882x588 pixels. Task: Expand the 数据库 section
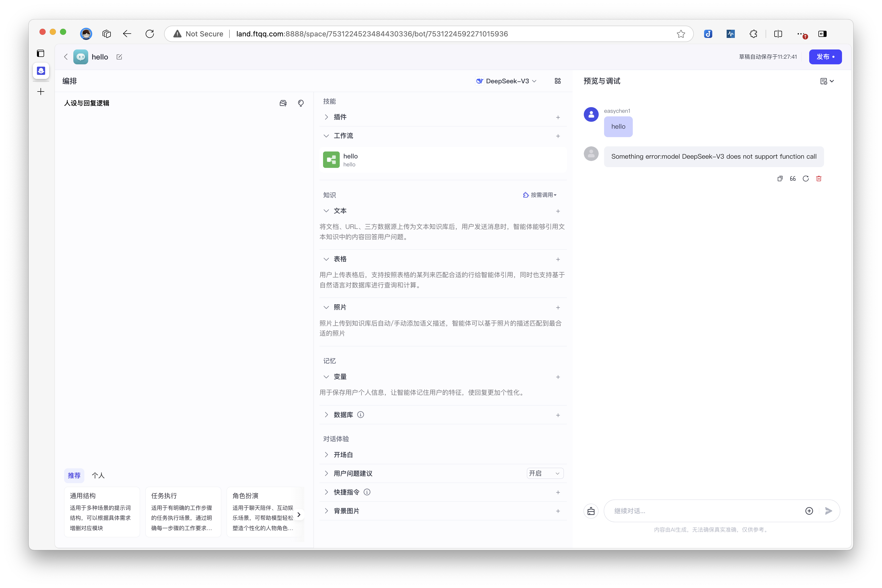pos(326,415)
